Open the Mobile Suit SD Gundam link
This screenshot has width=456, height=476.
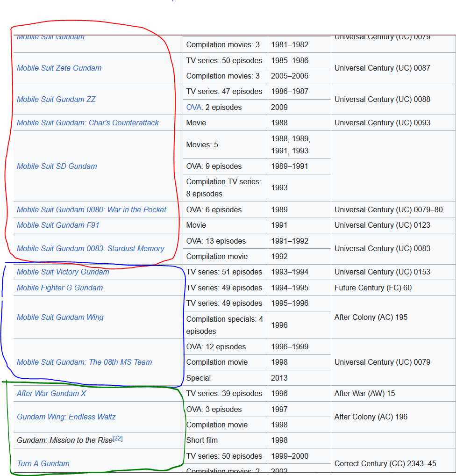click(57, 166)
